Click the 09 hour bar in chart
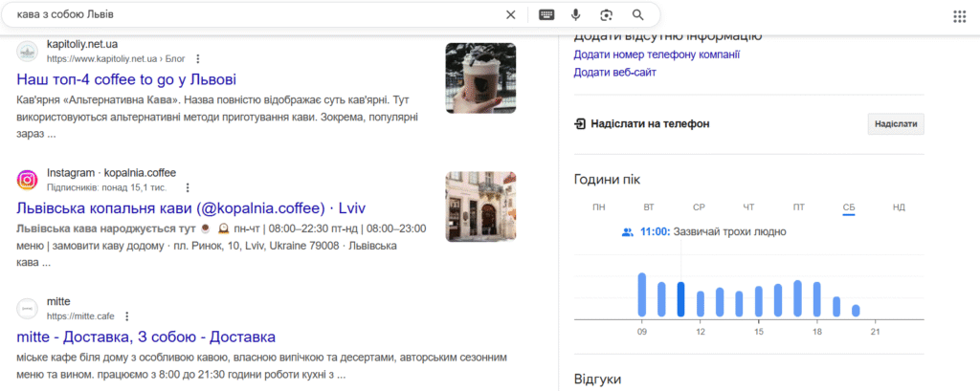Image resolution: width=980 pixels, height=391 pixels. [642, 294]
